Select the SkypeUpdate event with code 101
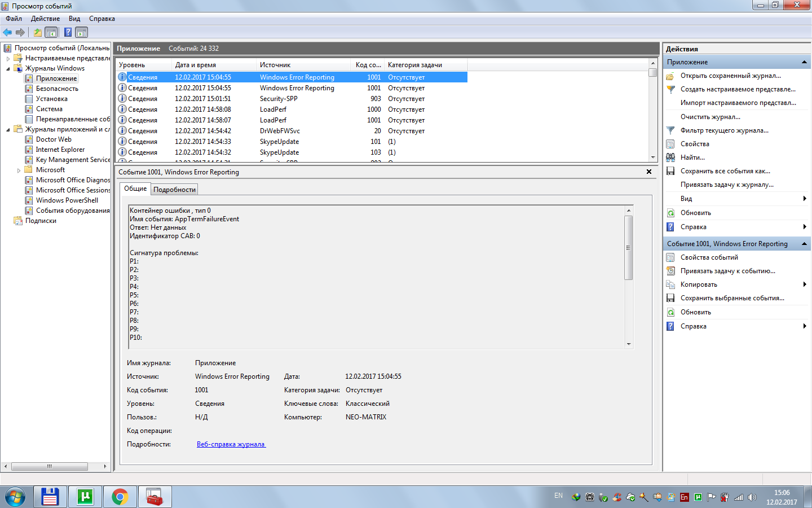 coord(292,142)
